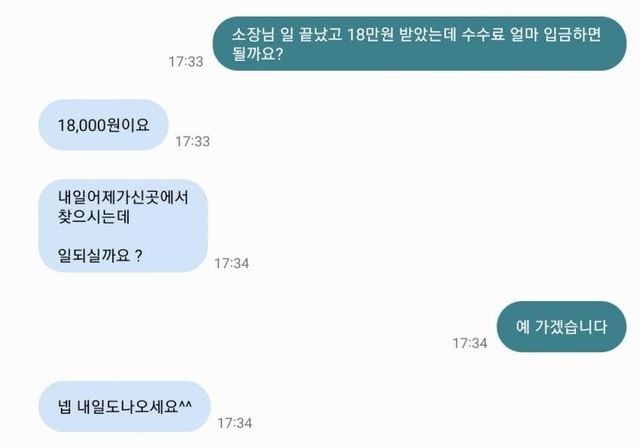
Task: Tap the word 받았는데 in sent message
Action: [427, 34]
